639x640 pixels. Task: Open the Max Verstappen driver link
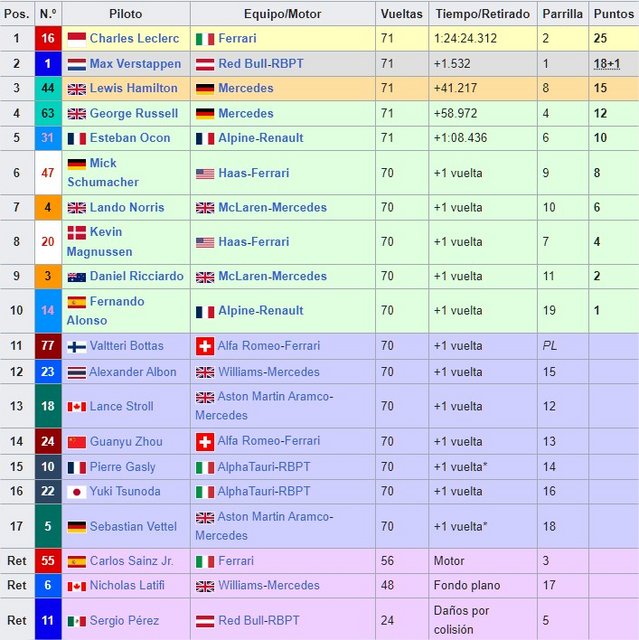coord(135,64)
